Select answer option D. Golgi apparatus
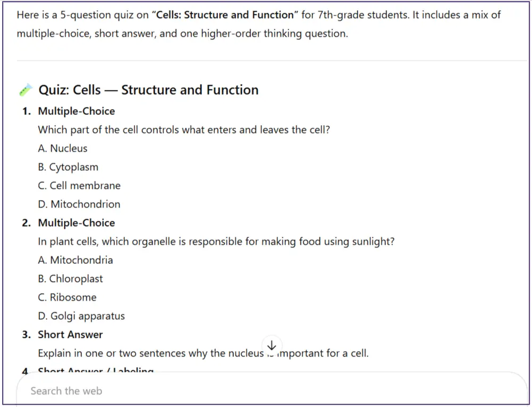The image size is (532, 407). coord(81,315)
